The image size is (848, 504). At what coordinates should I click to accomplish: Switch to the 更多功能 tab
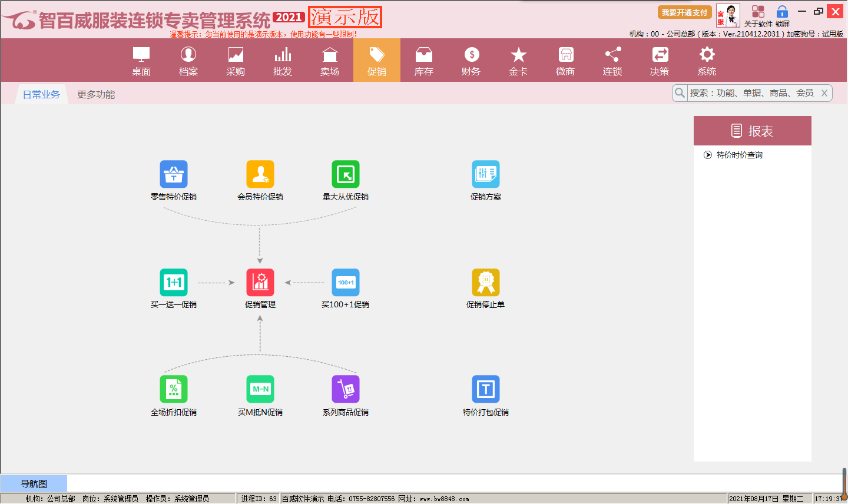tap(96, 95)
